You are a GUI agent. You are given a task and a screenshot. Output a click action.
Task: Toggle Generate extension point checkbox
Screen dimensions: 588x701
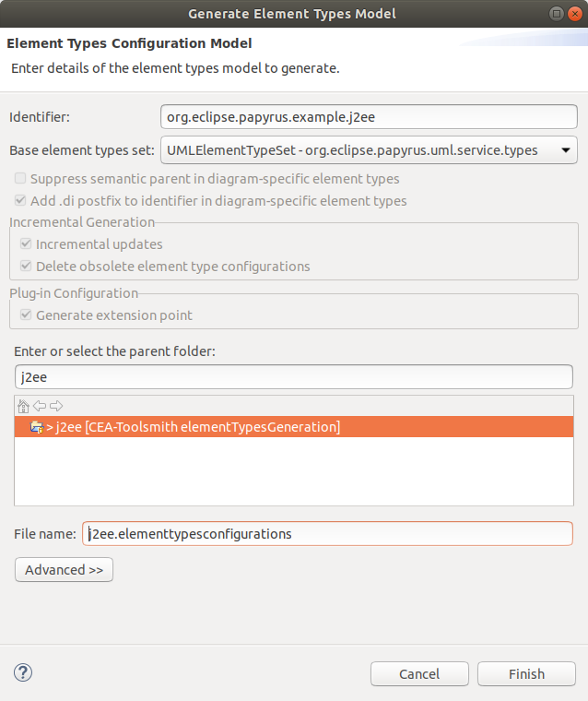tap(26, 315)
